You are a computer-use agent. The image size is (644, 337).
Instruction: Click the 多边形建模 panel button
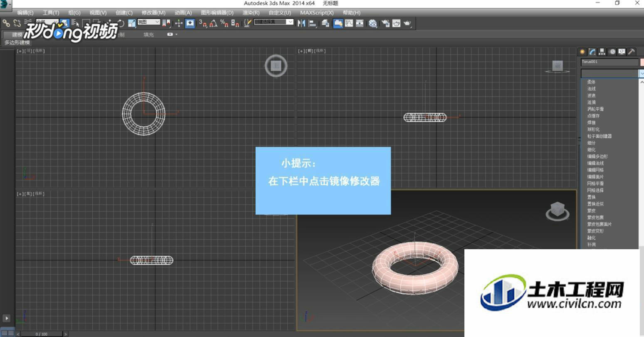click(x=17, y=42)
